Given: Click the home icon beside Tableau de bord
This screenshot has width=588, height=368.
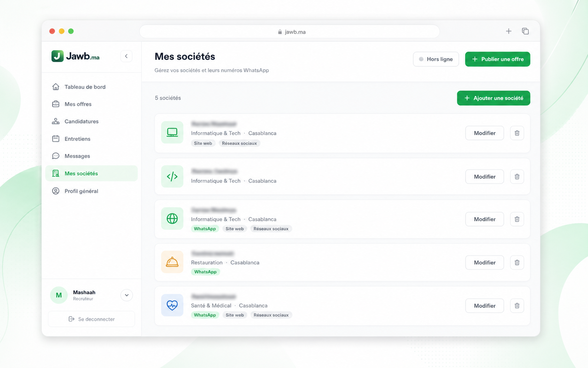Looking at the screenshot, I should click(56, 87).
